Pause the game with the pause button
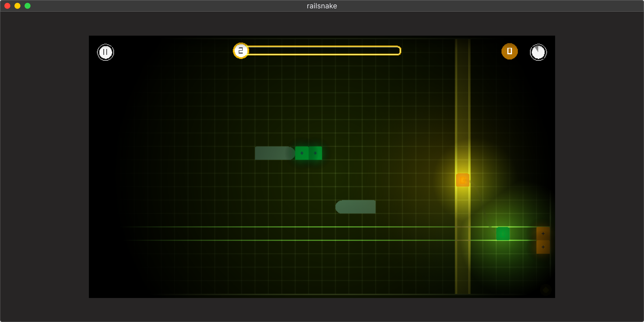 [x=106, y=52]
